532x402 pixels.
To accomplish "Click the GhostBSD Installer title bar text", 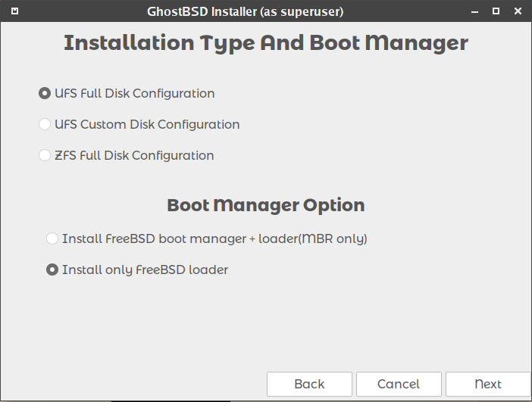I will [x=247, y=11].
